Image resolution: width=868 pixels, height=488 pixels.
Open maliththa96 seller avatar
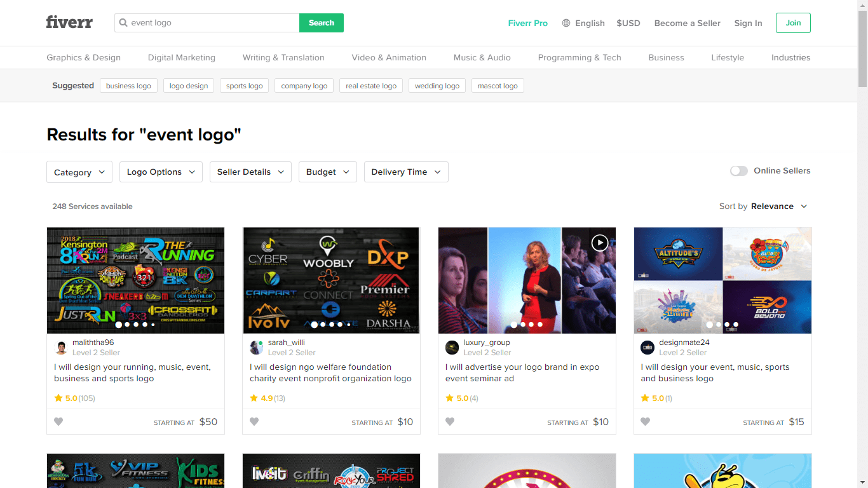click(x=61, y=348)
